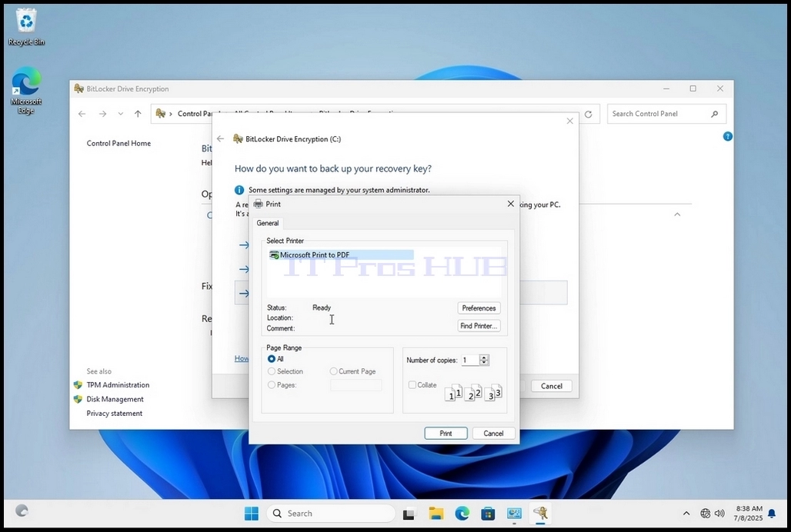The width and height of the screenshot is (791, 532).
Task: Cancel the BitLocker Drive Encryption wizard
Action: tap(552, 386)
